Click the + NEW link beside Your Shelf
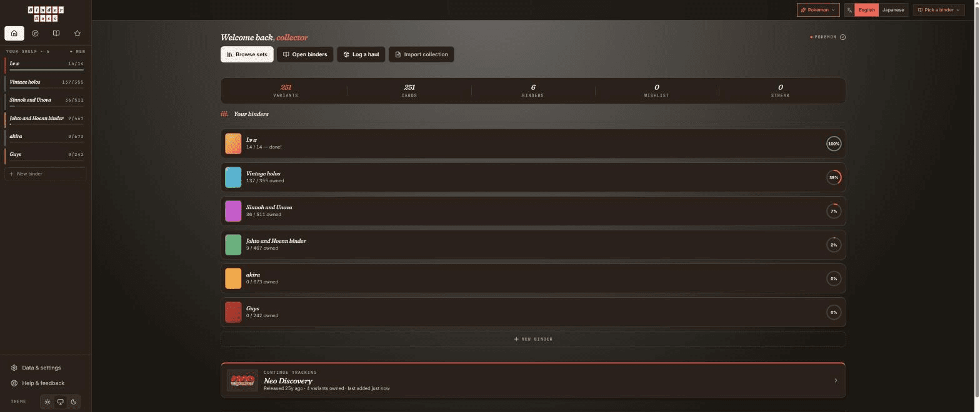 pos(77,51)
